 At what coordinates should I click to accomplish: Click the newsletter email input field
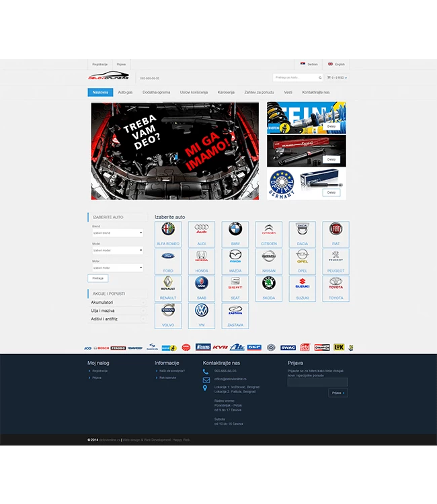point(318,382)
